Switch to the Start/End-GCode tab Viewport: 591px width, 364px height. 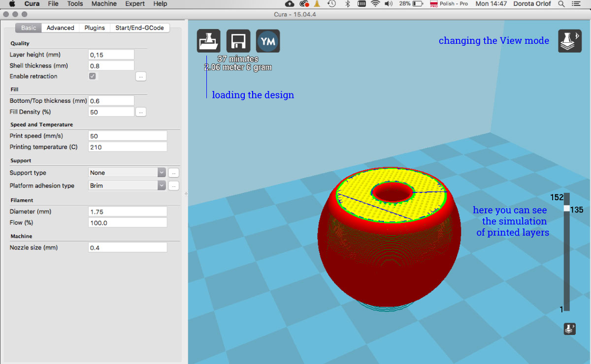coord(140,28)
